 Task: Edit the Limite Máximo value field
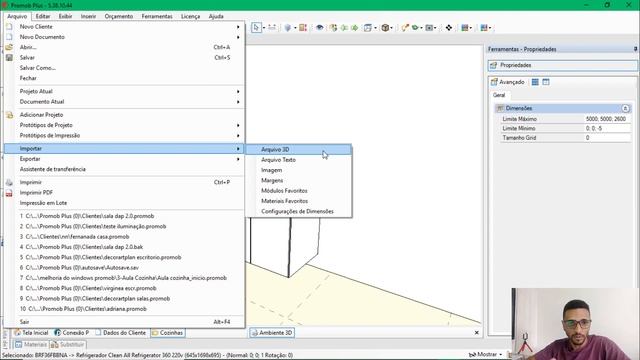(607, 119)
